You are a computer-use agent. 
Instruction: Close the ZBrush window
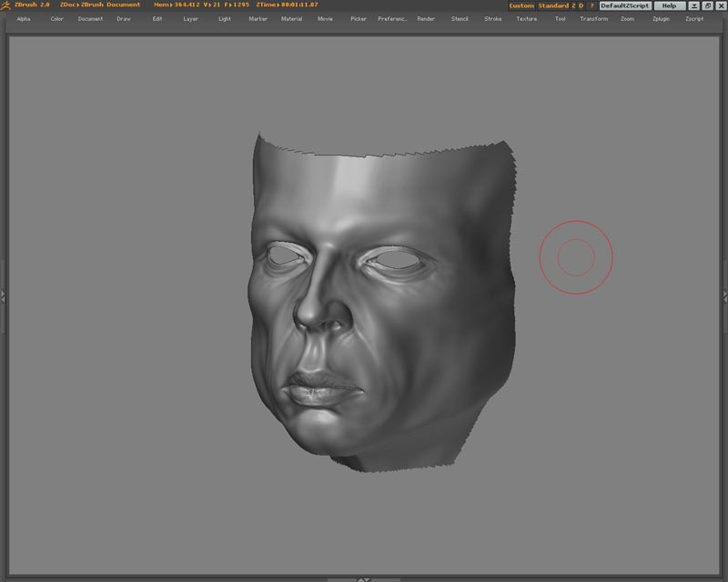721,6
